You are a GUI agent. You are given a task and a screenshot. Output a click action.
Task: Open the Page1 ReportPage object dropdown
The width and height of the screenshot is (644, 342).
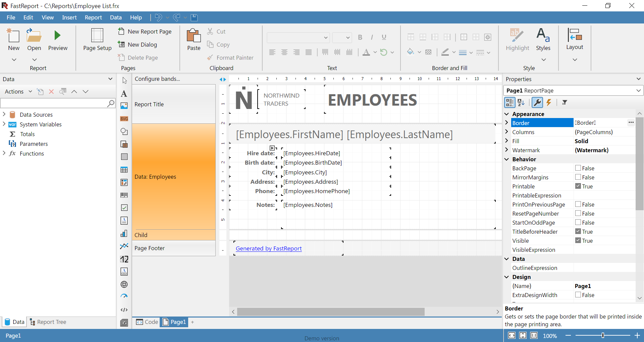tap(638, 91)
